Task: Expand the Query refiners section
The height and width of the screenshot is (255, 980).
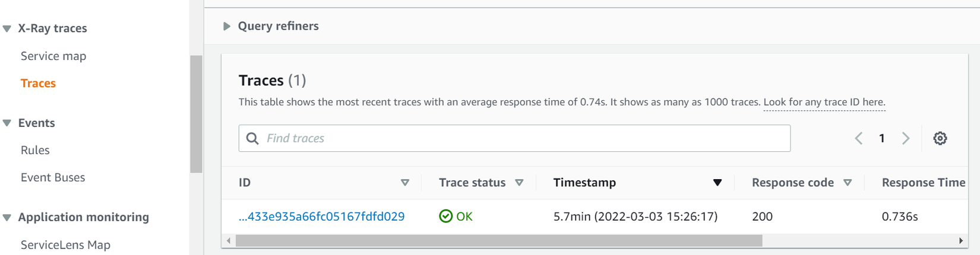Action: point(226,26)
